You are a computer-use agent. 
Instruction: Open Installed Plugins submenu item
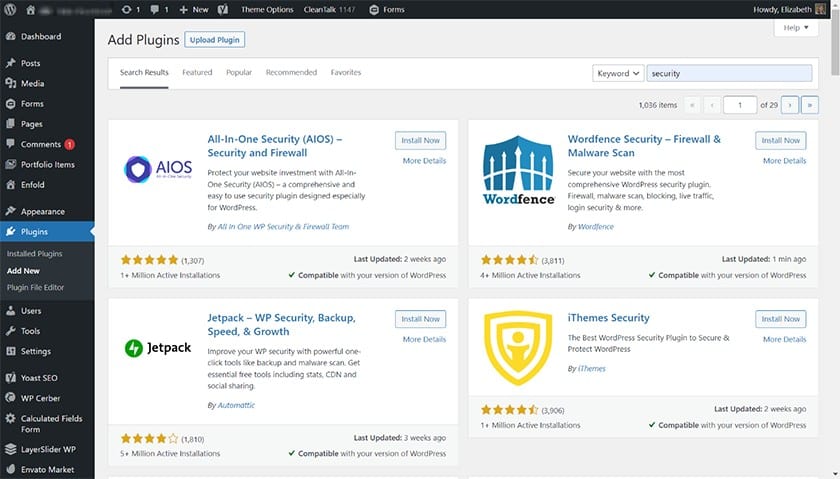(x=35, y=253)
